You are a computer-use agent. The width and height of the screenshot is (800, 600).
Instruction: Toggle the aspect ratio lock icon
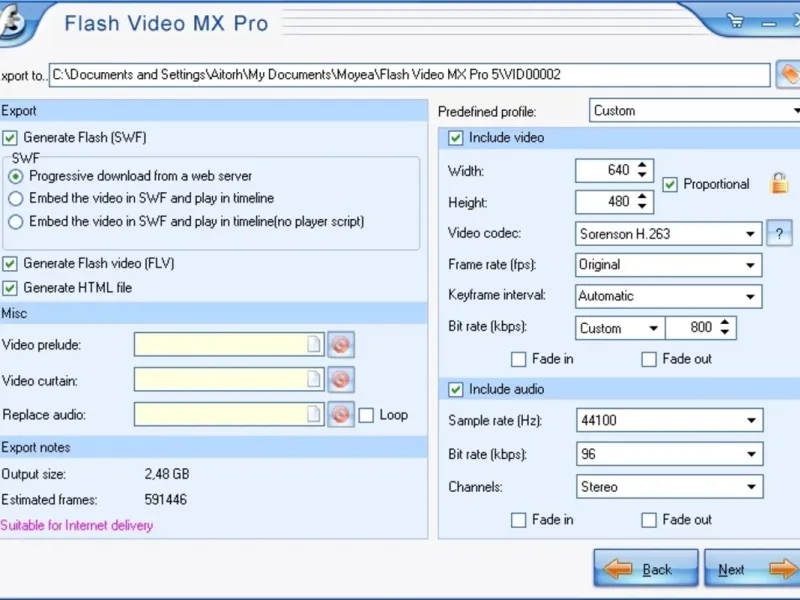[x=779, y=183]
